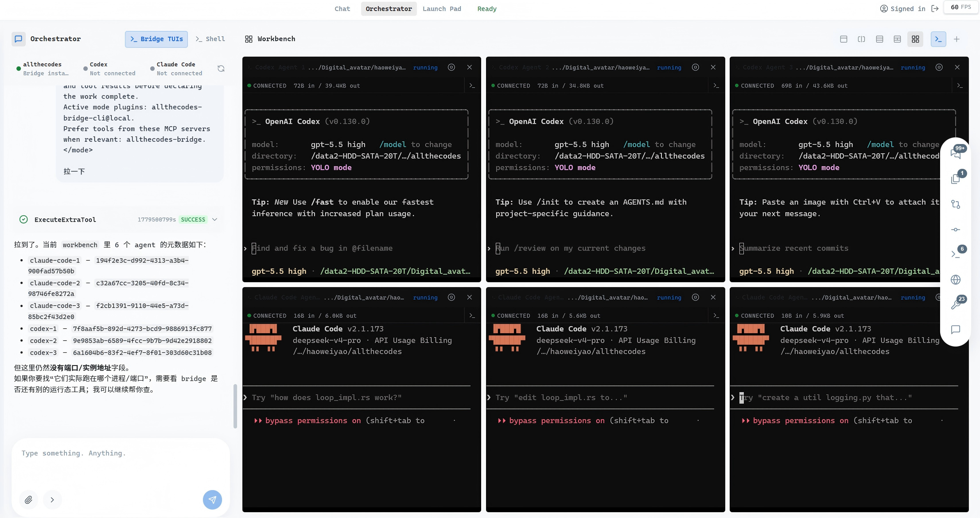Add a new workbench pane with plus icon
Image resolution: width=980 pixels, height=518 pixels.
point(957,39)
